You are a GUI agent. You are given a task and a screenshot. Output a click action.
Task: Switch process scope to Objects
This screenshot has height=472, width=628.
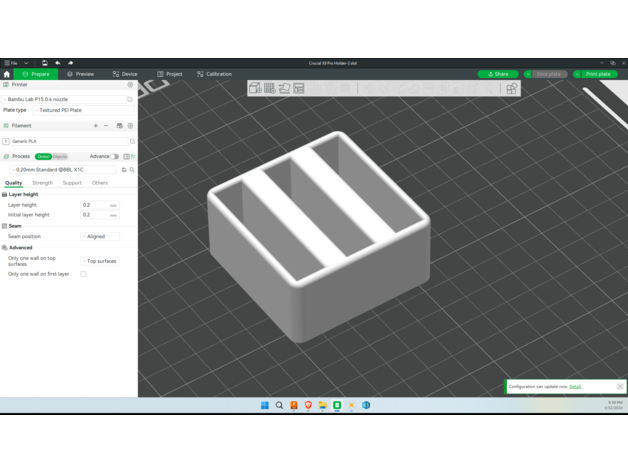click(60, 157)
